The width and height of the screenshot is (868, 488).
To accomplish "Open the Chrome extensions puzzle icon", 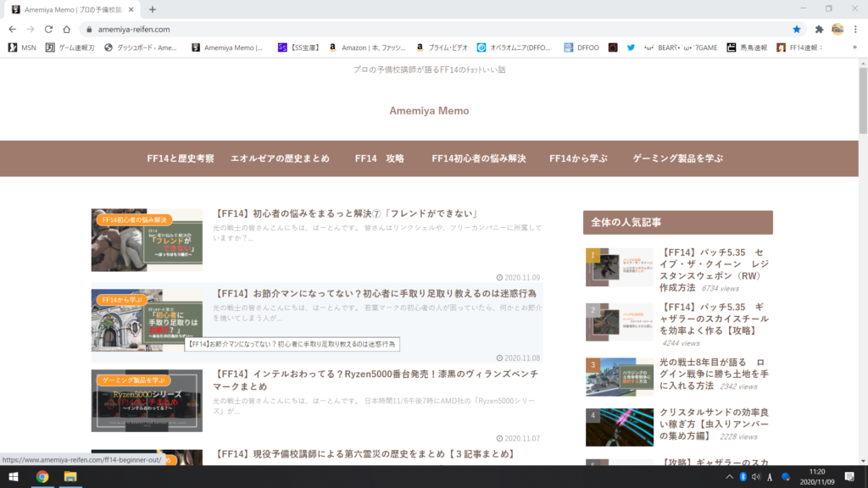I will (819, 29).
